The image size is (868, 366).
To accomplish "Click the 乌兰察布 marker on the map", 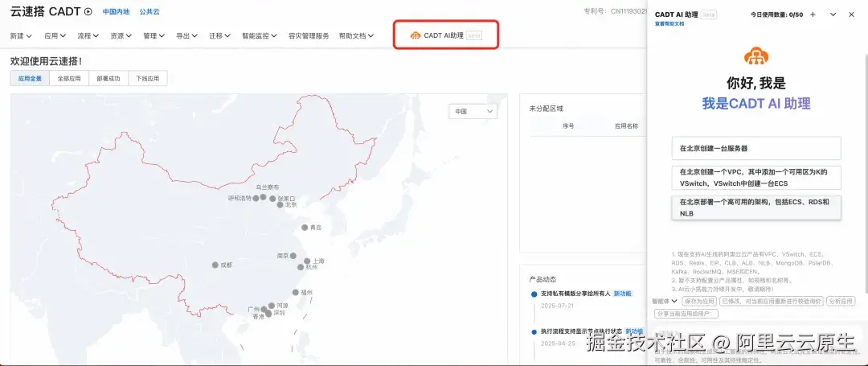I will click(264, 196).
